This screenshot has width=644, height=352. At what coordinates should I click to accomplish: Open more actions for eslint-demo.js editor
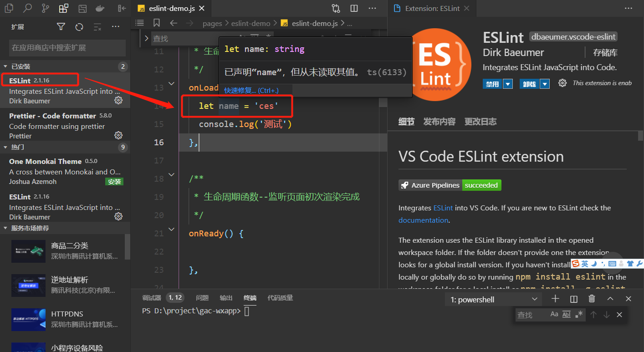(372, 8)
